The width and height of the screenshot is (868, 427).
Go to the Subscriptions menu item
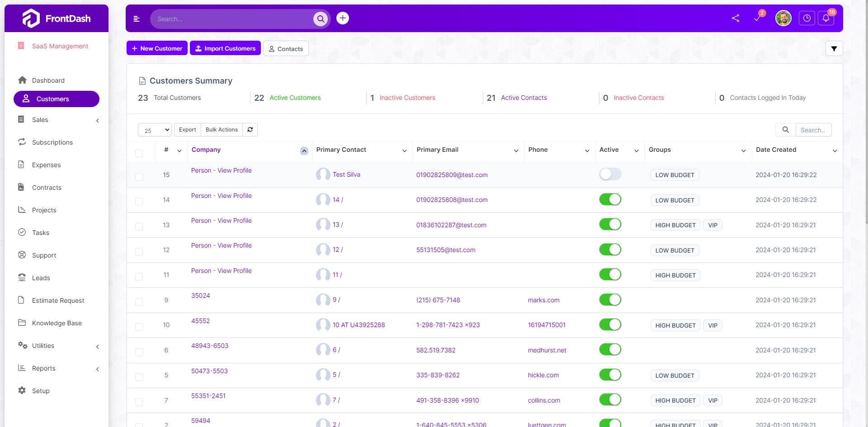pyautogui.click(x=52, y=142)
